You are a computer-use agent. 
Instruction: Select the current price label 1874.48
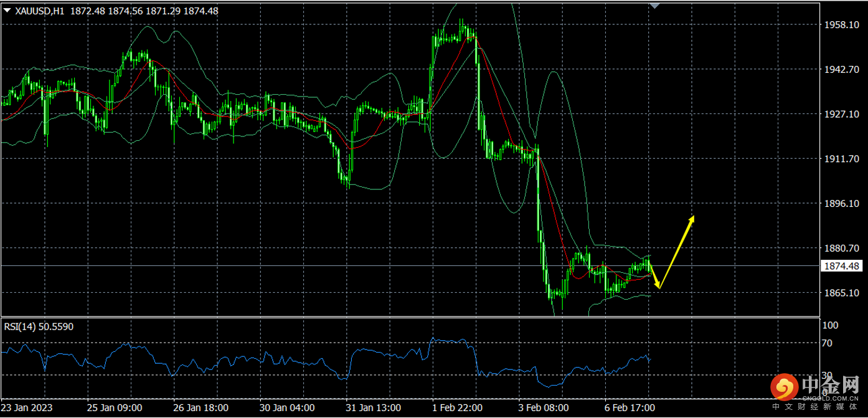tap(841, 266)
